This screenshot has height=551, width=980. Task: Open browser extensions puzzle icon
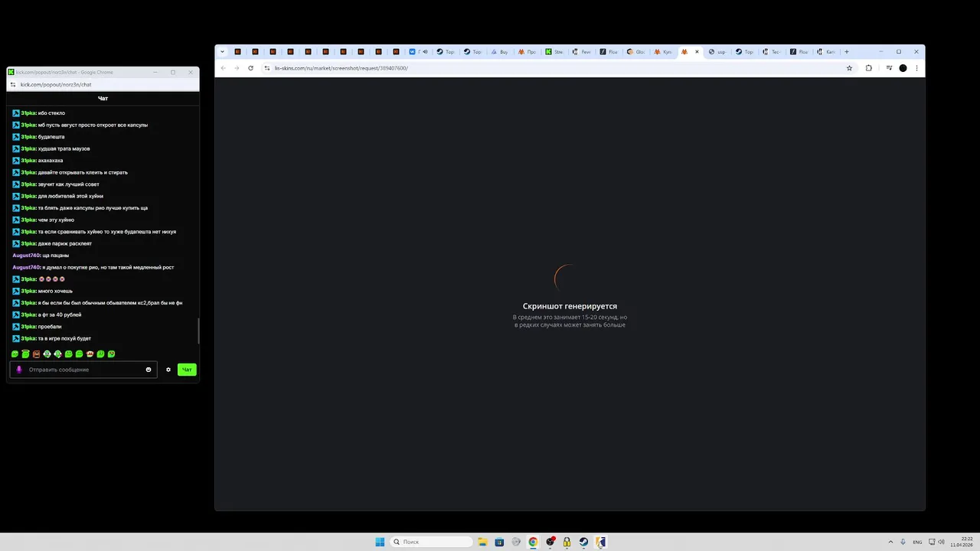click(869, 68)
